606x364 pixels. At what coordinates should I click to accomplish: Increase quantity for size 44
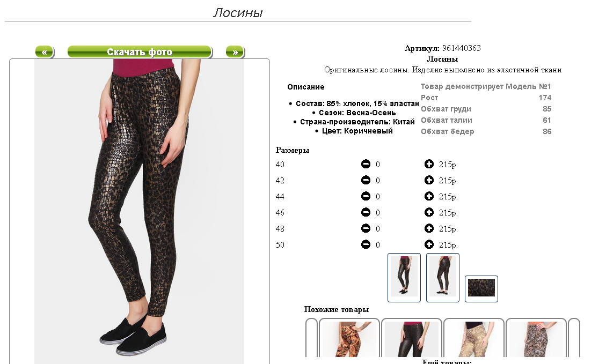429,196
